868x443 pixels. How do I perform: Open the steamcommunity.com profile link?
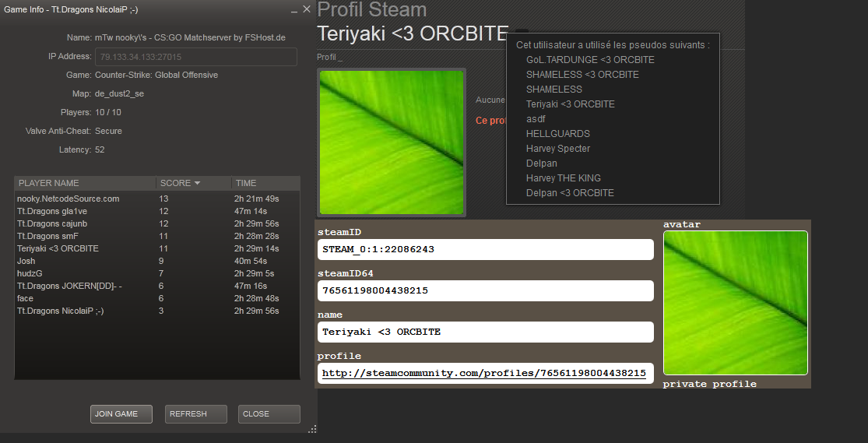coord(483,374)
